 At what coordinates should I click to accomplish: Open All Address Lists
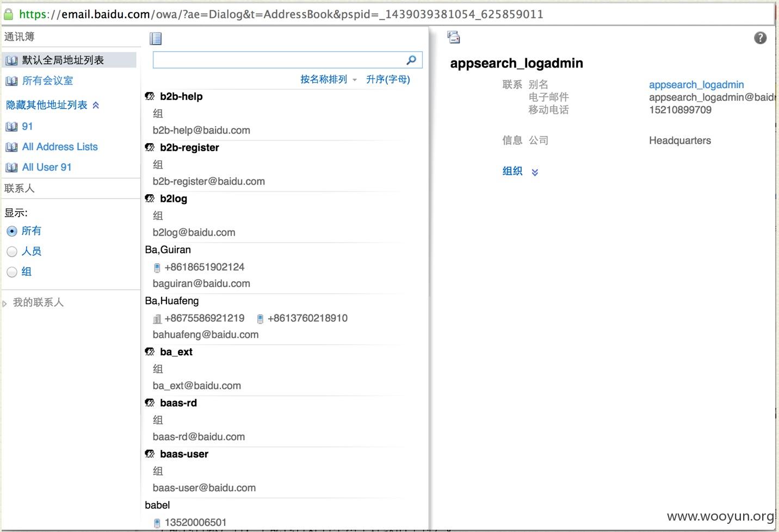pyautogui.click(x=60, y=147)
